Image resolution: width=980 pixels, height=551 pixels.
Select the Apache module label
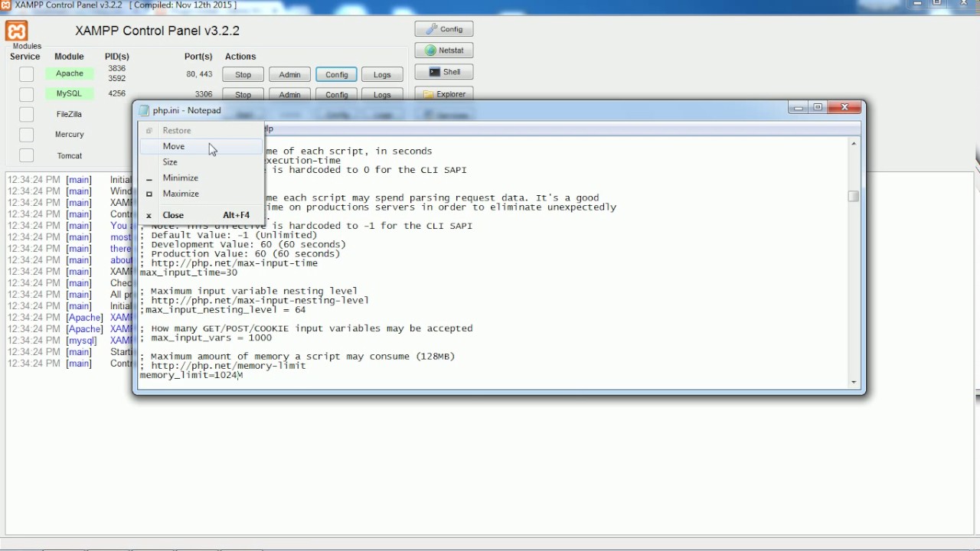(69, 73)
